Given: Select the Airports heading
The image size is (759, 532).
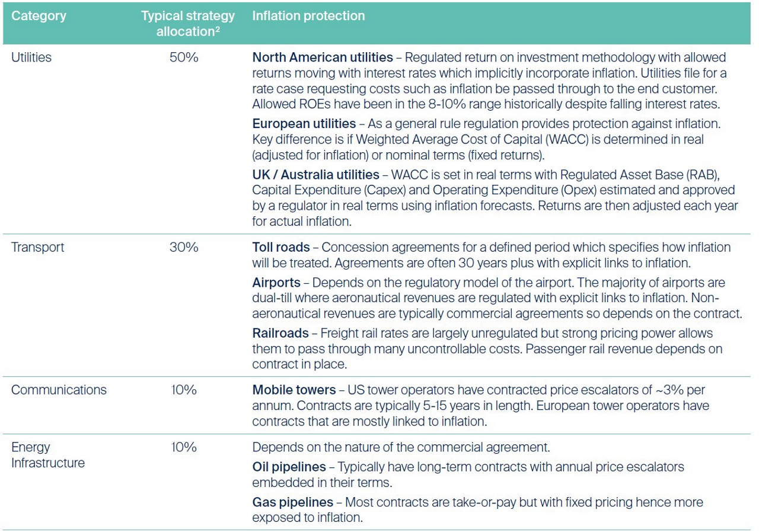Looking at the screenshot, I should pos(276,283).
